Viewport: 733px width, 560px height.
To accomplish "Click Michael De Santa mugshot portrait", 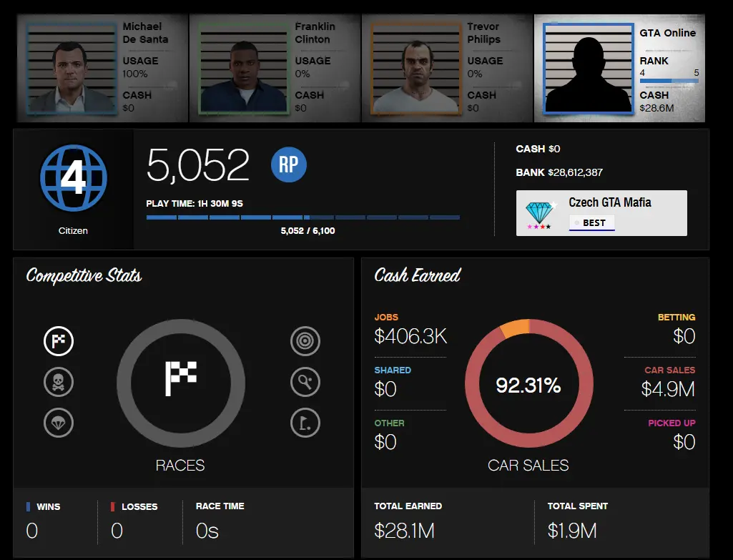I will pos(72,69).
